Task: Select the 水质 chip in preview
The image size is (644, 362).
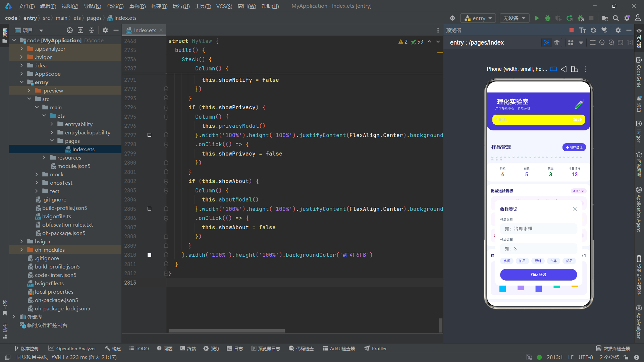Action: [x=506, y=261]
